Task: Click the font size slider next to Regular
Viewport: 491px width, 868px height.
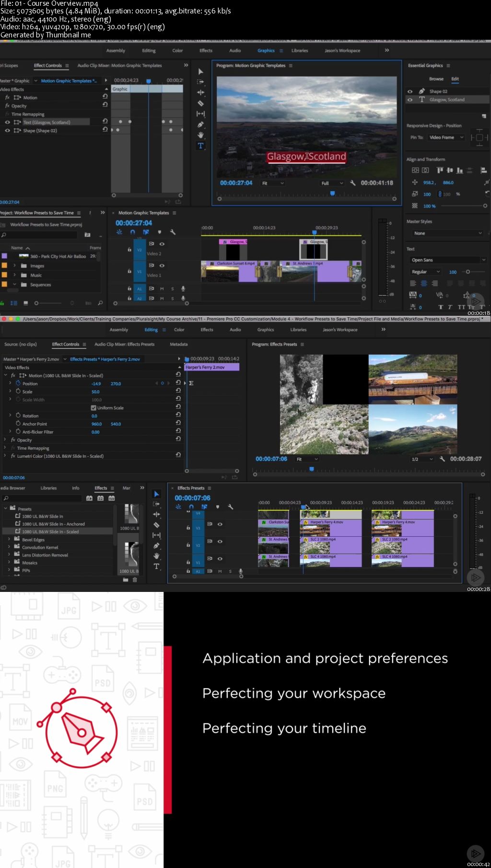Action: point(468,272)
